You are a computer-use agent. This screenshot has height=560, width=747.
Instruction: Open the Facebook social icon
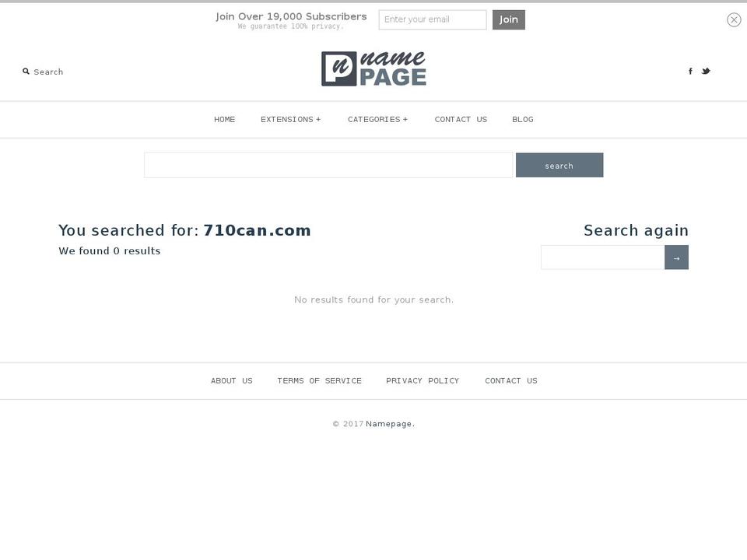[x=690, y=71]
